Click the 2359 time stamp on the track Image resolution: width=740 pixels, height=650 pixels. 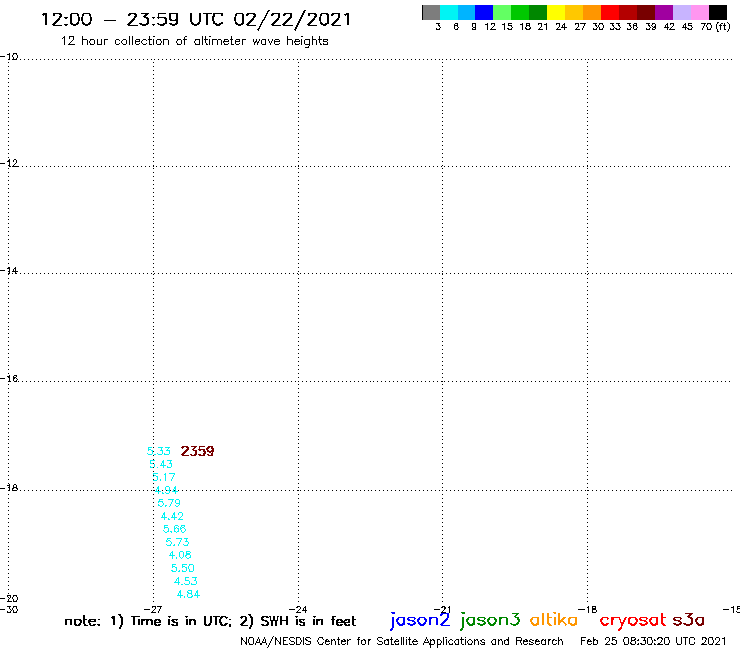point(197,451)
